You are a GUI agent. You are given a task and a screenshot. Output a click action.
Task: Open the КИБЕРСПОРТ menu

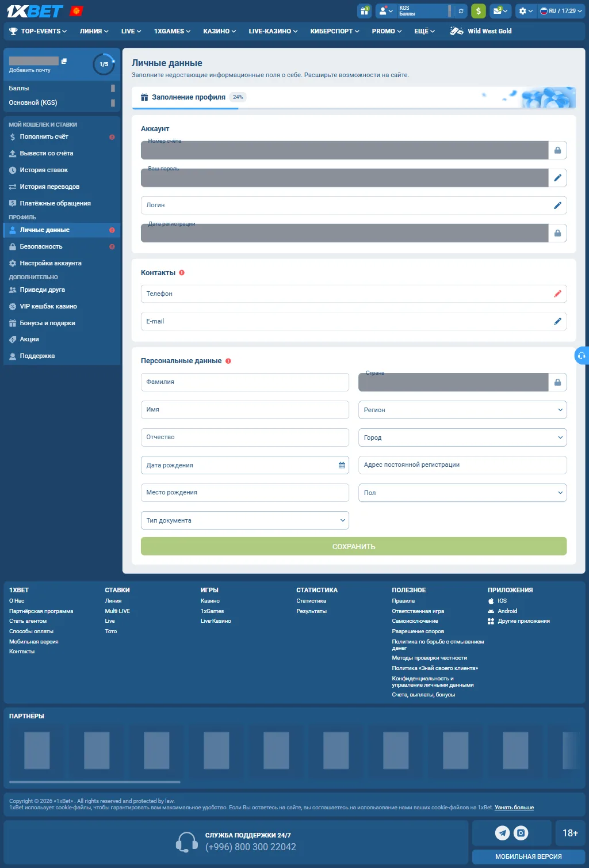coord(335,31)
